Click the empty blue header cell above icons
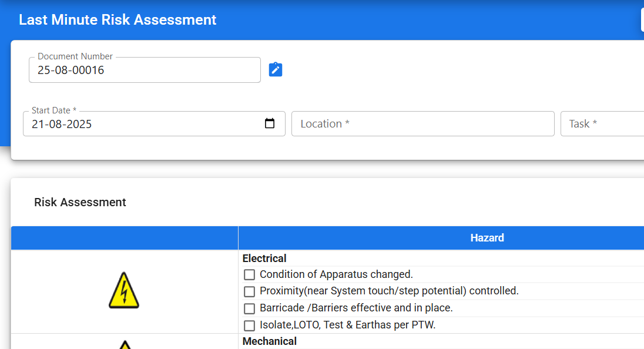Image resolution: width=644 pixels, height=349 pixels. tap(124, 238)
